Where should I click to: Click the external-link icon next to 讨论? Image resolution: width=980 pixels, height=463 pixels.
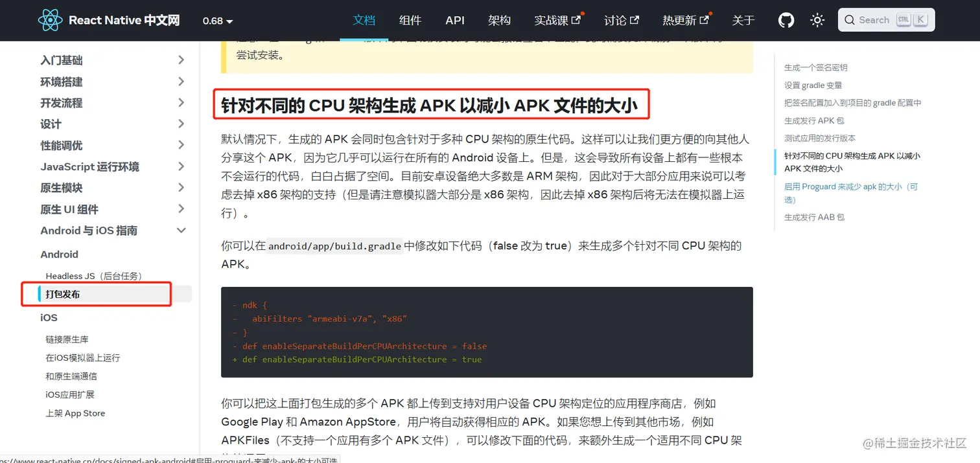pyautogui.click(x=638, y=19)
